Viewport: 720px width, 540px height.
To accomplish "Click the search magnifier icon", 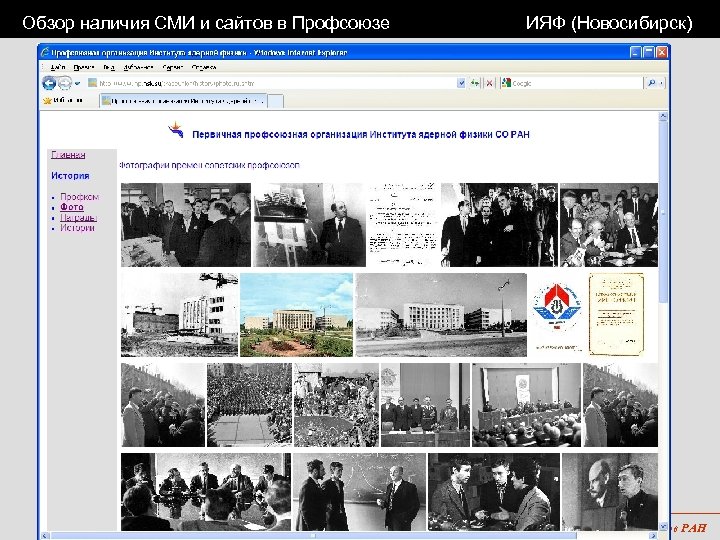I will (651, 83).
